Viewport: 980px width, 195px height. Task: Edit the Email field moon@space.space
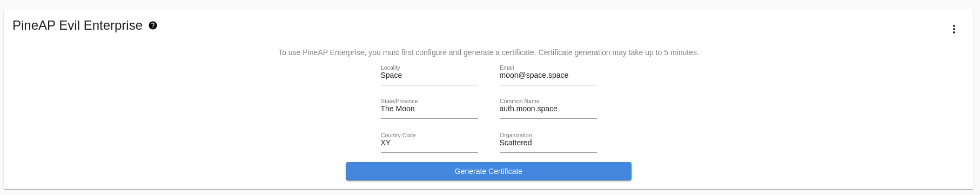pos(548,75)
